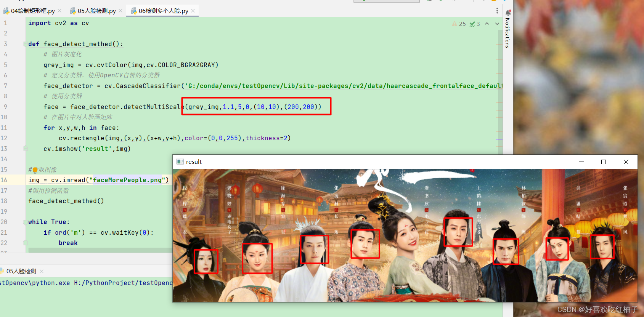The width and height of the screenshot is (644, 317).
Task: Click the detected image inside result window
Action: 405,235
